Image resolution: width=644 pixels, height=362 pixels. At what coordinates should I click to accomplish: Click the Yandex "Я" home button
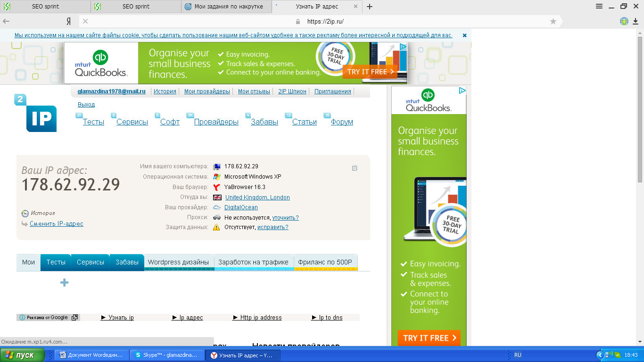click(69, 21)
